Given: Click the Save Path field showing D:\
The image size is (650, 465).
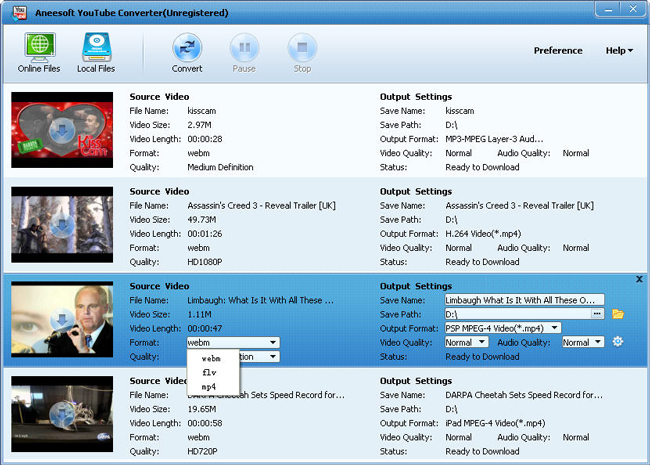Looking at the screenshot, I should click(x=517, y=314).
